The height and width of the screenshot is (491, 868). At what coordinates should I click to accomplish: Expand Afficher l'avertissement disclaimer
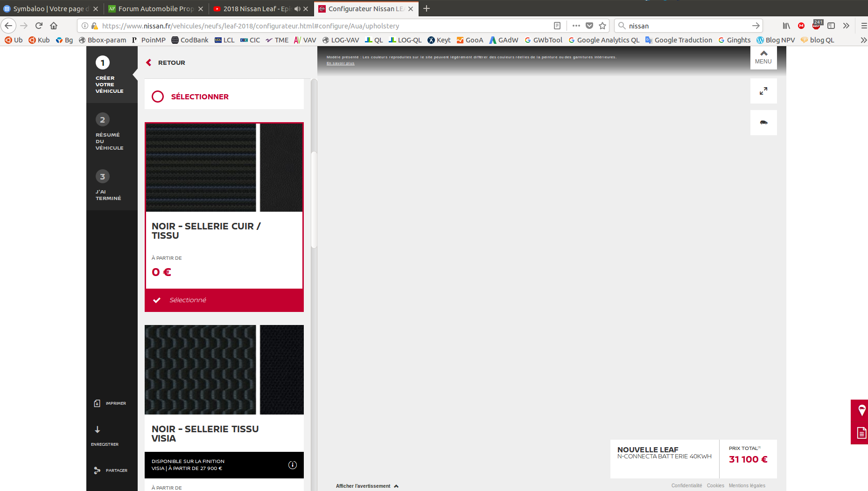click(367, 486)
